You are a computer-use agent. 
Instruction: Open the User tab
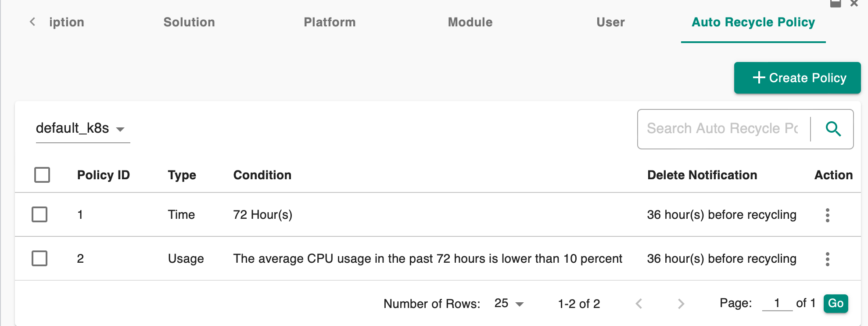pos(610,22)
